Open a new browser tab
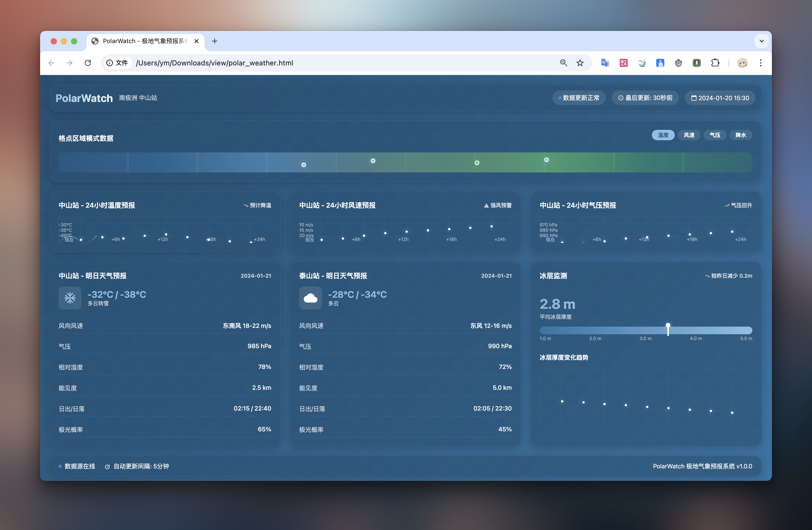This screenshot has width=812, height=530. coord(215,41)
